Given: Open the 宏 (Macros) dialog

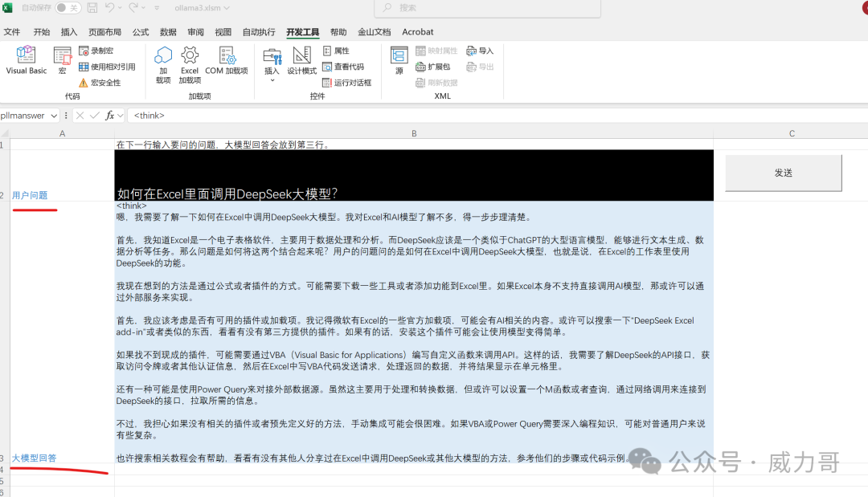Looking at the screenshot, I should [63, 60].
